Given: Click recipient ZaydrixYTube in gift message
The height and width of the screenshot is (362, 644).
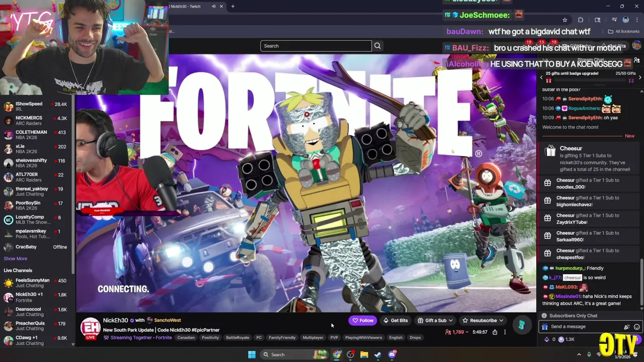Looking at the screenshot, I should click(x=572, y=222).
